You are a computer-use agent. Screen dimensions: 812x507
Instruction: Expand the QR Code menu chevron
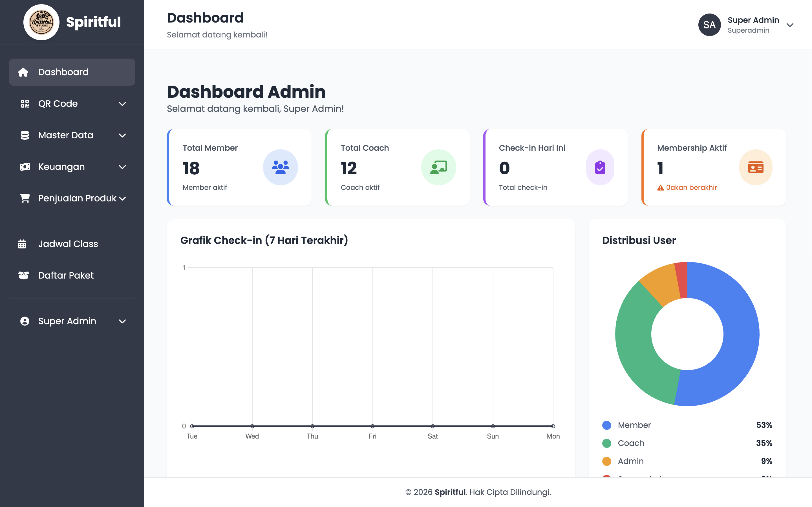pos(122,104)
